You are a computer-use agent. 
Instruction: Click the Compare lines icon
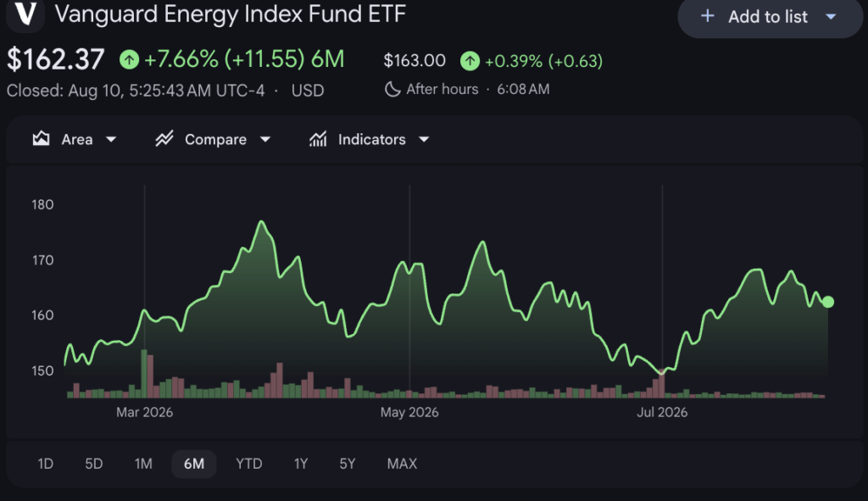pyautogui.click(x=164, y=138)
